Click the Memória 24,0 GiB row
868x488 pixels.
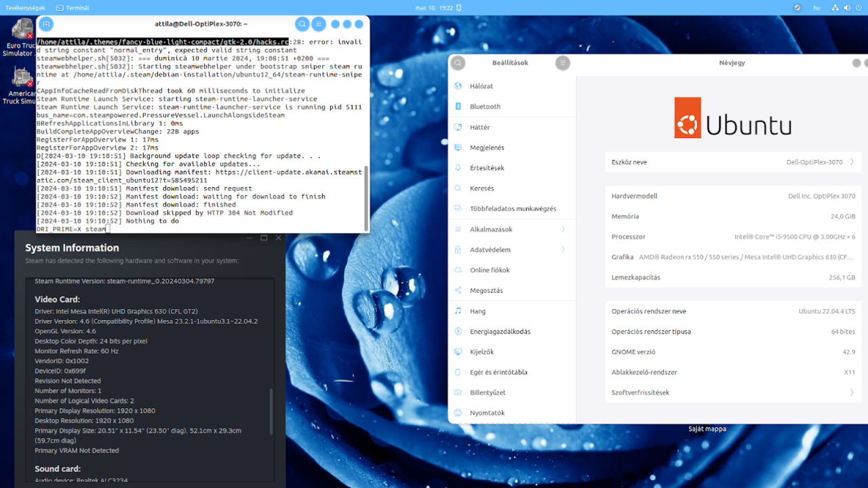point(733,216)
